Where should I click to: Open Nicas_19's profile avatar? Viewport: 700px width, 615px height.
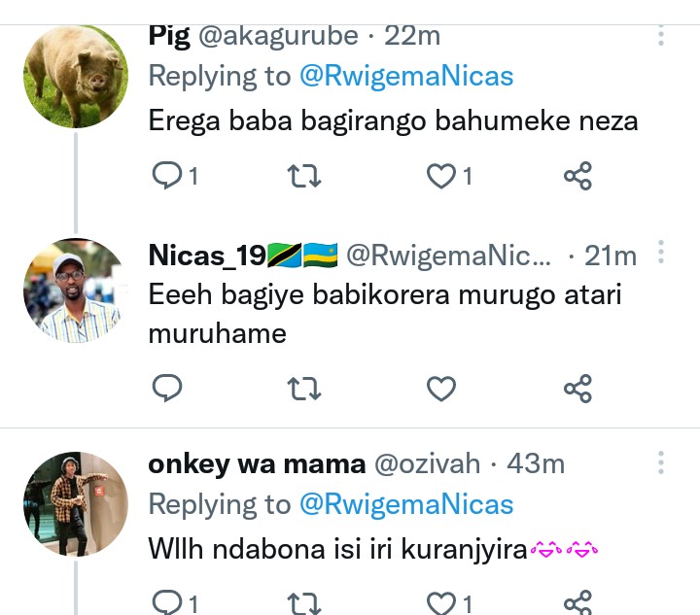(x=76, y=290)
